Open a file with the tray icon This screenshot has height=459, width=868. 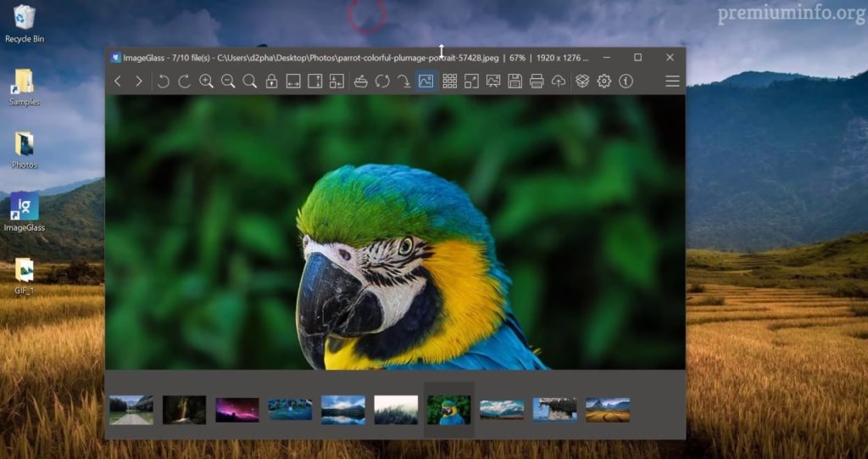(360, 81)
